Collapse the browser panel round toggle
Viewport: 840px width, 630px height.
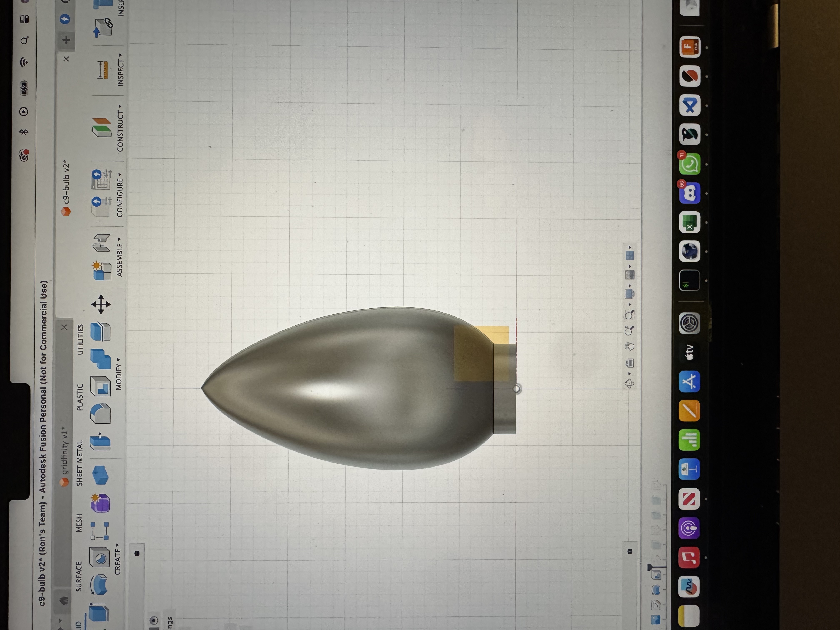pyautogui.click(x=137, y=553)
